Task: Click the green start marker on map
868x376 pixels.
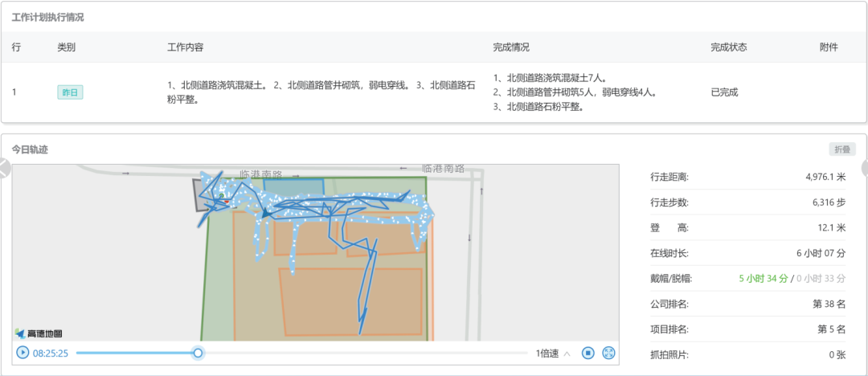Action: (x=222, y=195)
